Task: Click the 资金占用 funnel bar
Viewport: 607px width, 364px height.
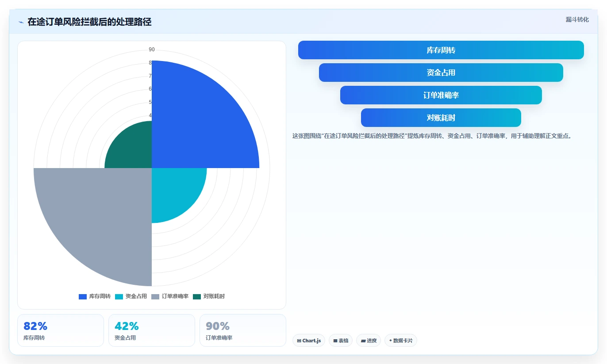Action: point(441,73)
